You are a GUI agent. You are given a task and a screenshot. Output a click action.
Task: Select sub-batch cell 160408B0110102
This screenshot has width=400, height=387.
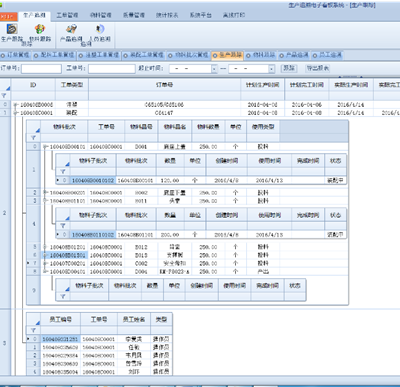(x=93, y=235)
